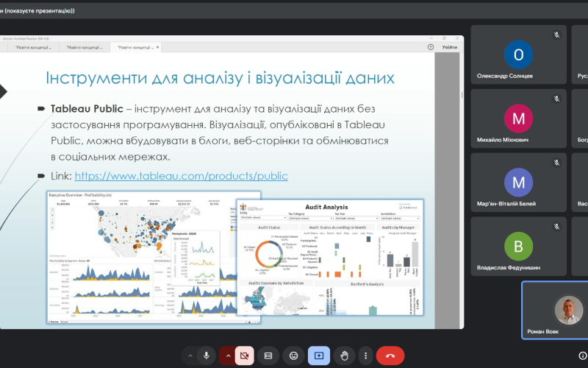
Task: Open meeting info icon at bottom right
Action: [582, 355]
